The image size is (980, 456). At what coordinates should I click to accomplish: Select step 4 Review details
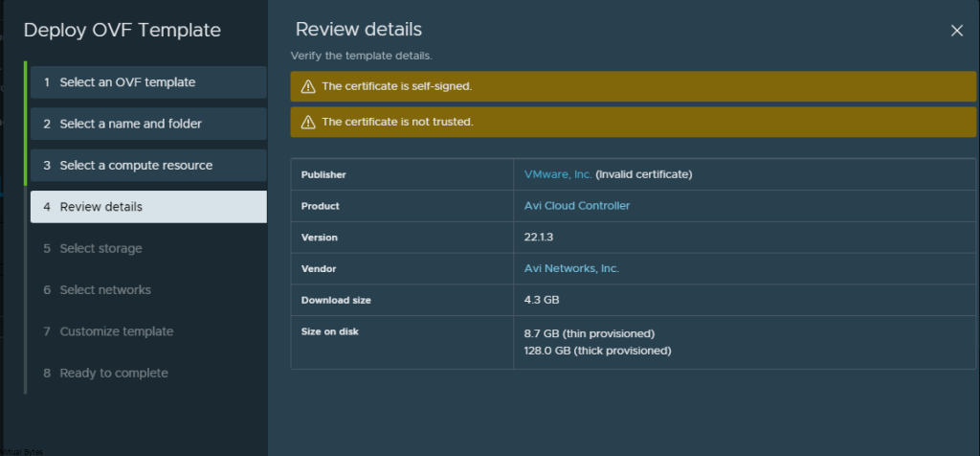[148, 206]
